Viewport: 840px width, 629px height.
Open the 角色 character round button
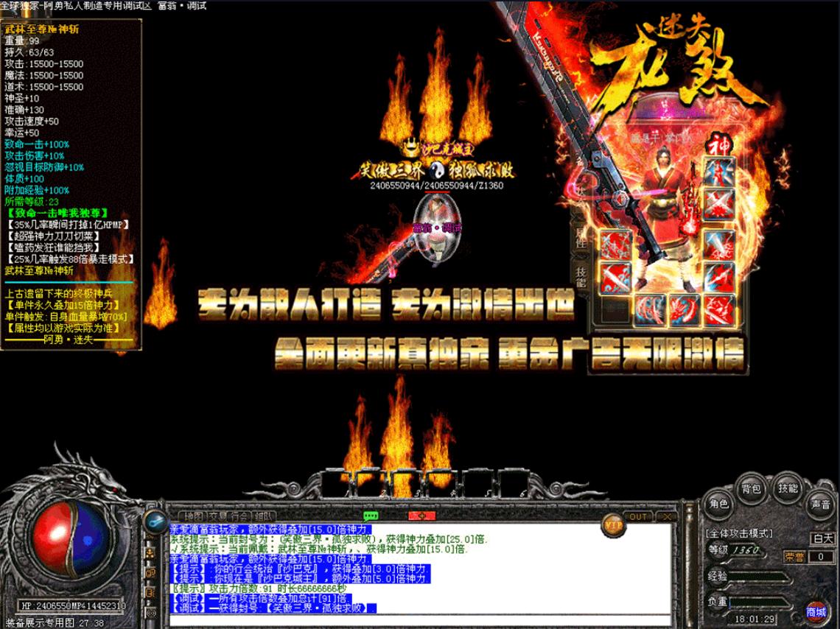pos(719,504)
